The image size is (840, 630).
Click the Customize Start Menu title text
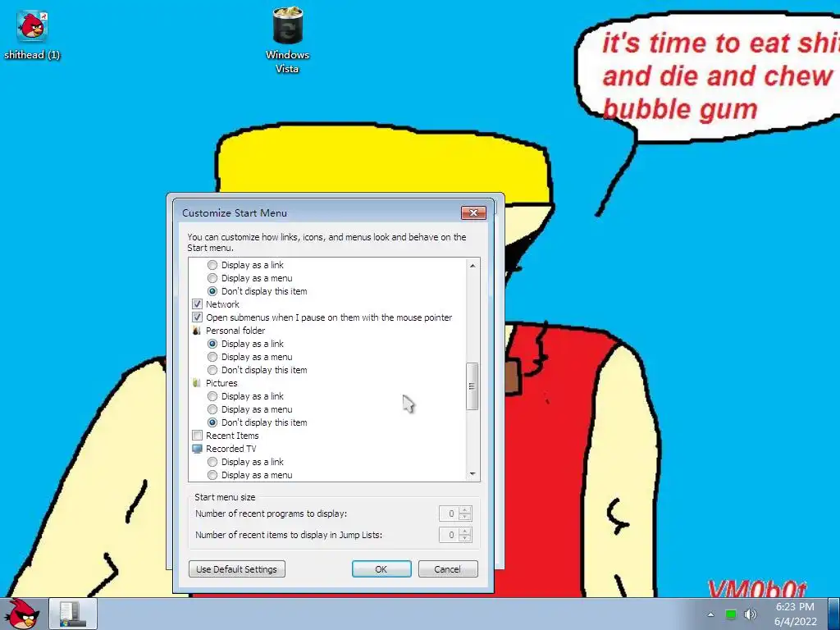click(x=235, y=212)
